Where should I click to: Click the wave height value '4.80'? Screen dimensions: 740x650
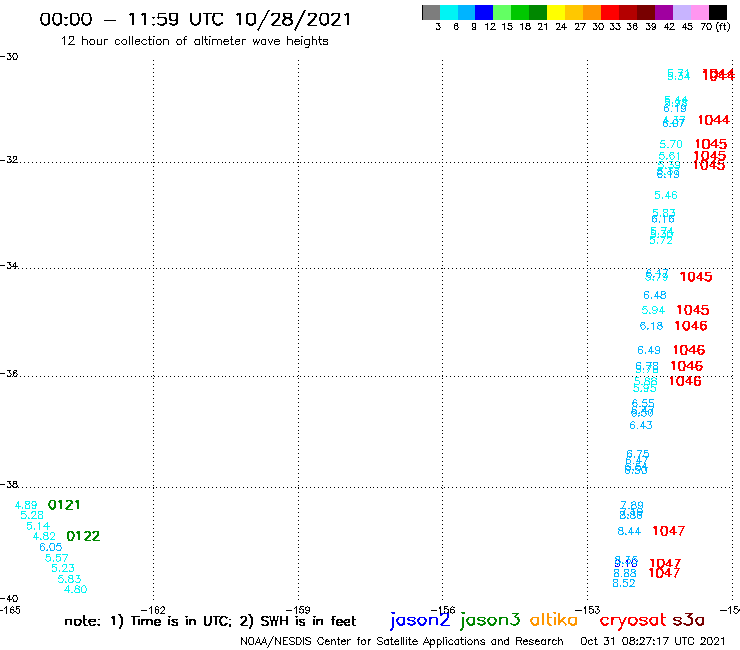(76, 590)
